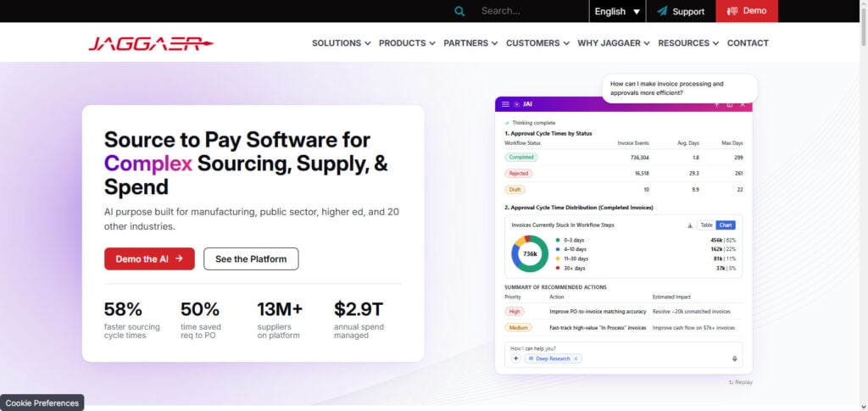Click into the Search field
Screen dimensions: 868x411
pos(529,11)
